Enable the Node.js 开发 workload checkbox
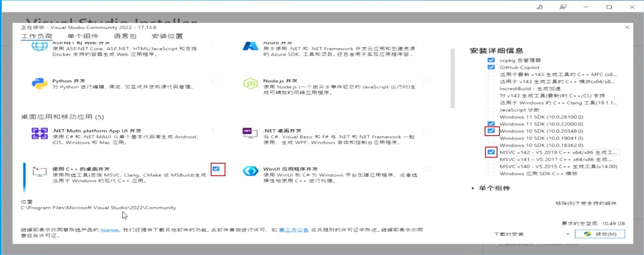Viewport: 644px width, 255px height. 426,81
